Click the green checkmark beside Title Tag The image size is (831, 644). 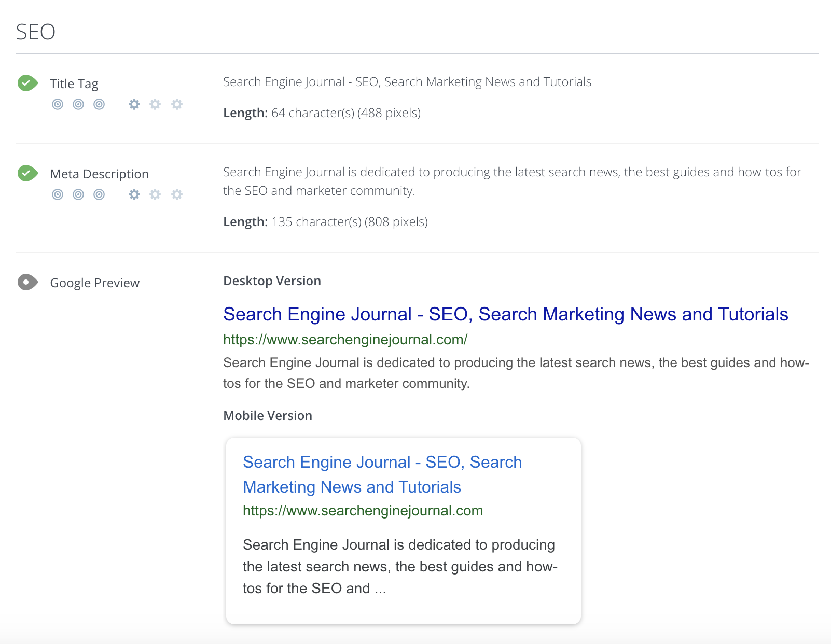coord(27,83)
